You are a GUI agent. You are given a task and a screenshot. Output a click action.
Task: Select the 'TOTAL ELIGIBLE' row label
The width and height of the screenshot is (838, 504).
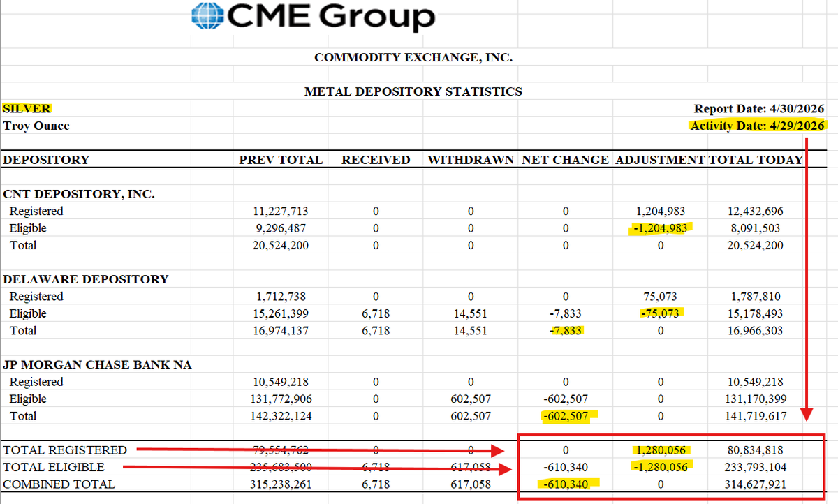click(54, 467)
